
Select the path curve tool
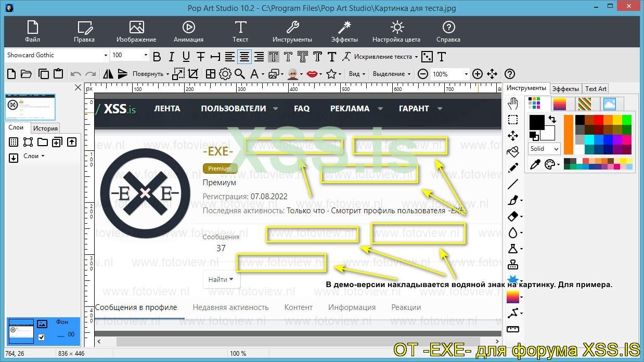click(513, 313)
